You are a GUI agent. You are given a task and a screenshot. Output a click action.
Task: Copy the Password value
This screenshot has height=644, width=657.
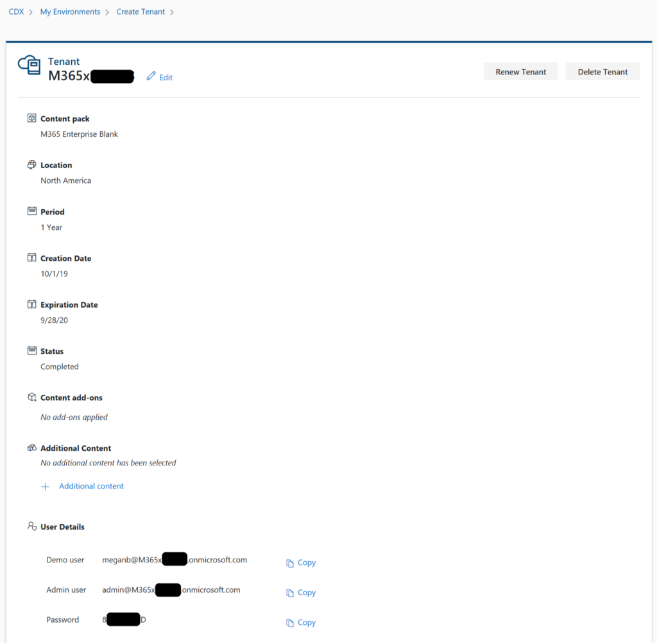[306, 623]
